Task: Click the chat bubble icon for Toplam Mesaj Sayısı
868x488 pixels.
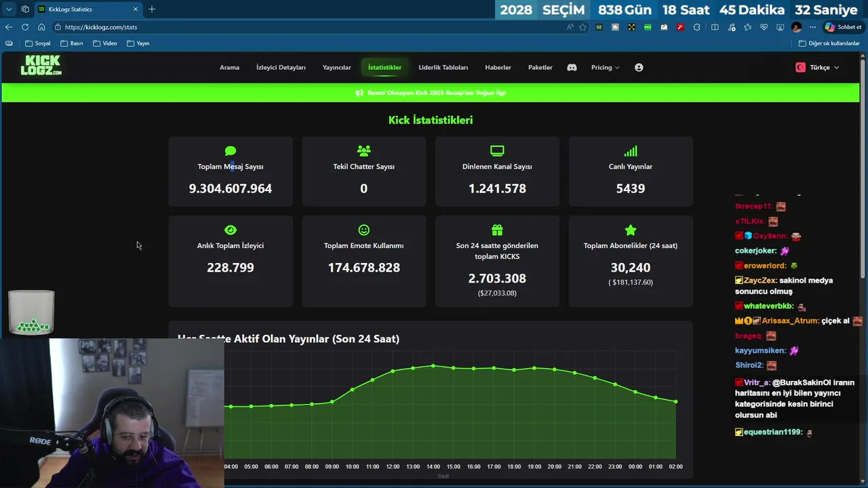Action: point(231,150)
